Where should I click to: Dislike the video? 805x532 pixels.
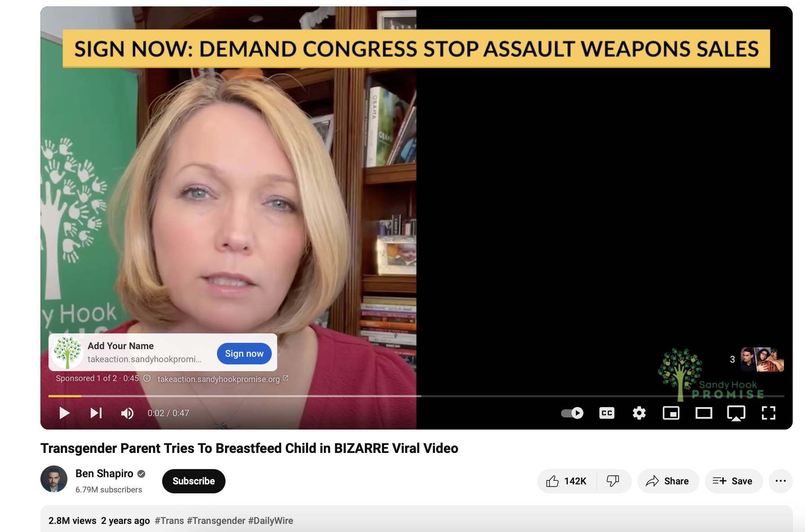point(613,481)
